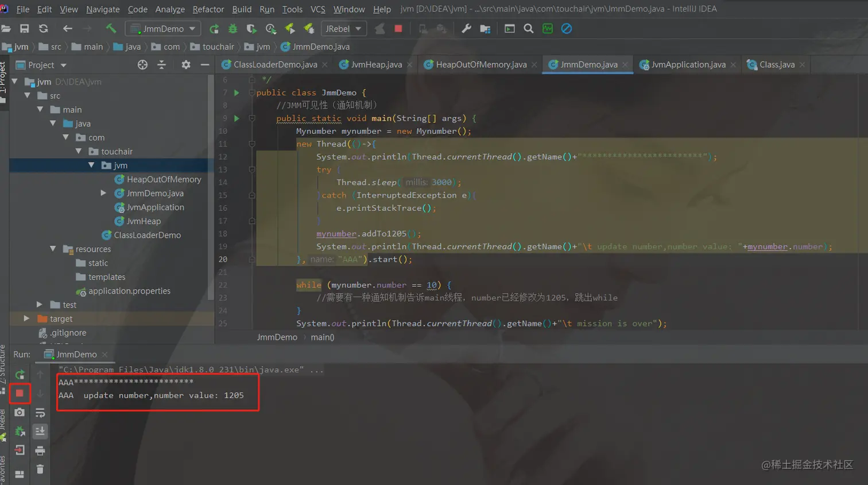This screenshot has height=485, width=868.
Task: Close the Class.java editor tab
Action: tap(802, 65)
